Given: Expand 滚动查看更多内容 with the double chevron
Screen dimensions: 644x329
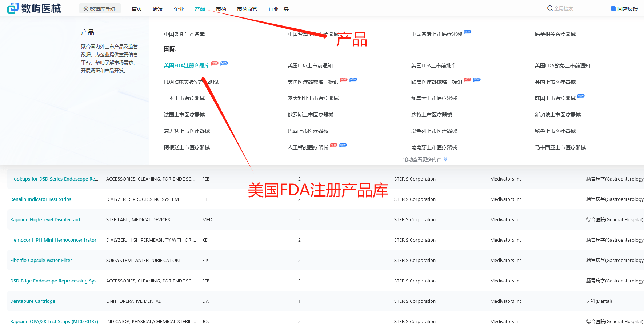Looking at the screenshot, I should (445, 159).
